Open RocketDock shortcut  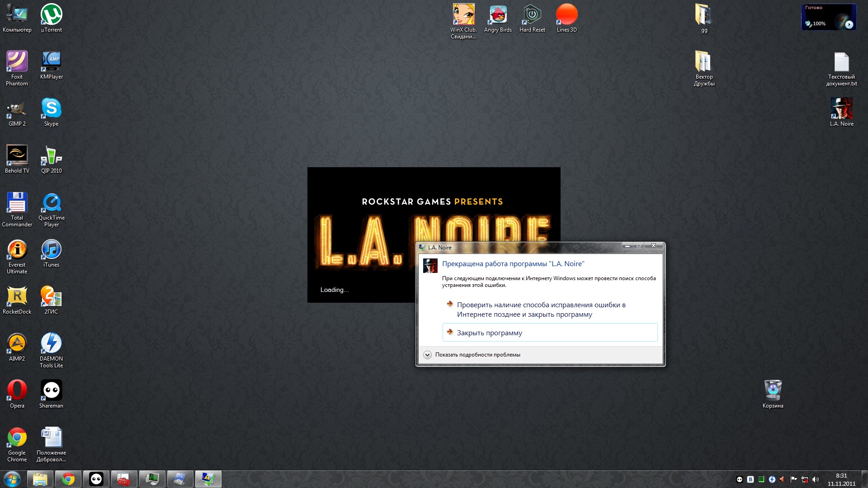(x=17, y=300)
